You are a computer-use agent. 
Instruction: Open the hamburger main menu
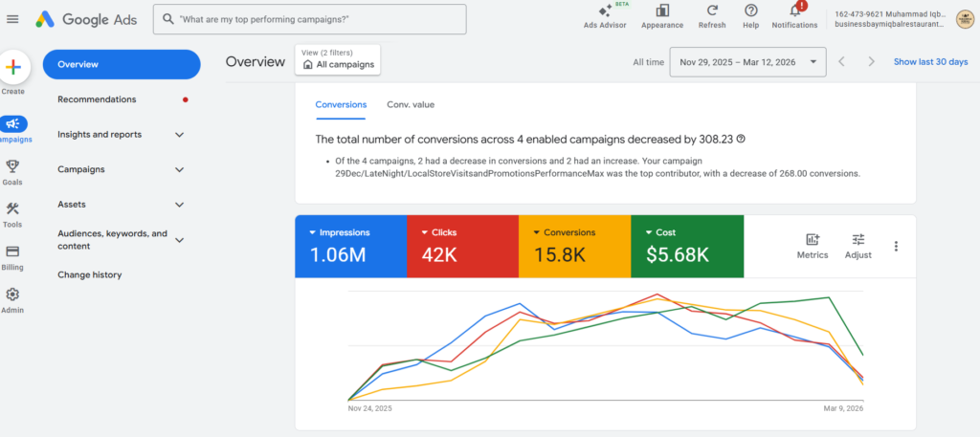click(12, 19)
